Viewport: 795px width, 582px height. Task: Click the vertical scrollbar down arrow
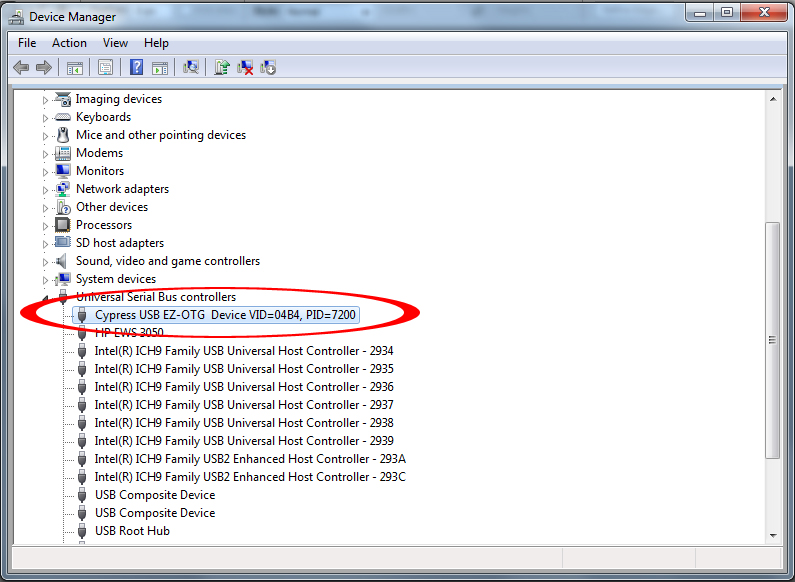click(x=772, y=536)
